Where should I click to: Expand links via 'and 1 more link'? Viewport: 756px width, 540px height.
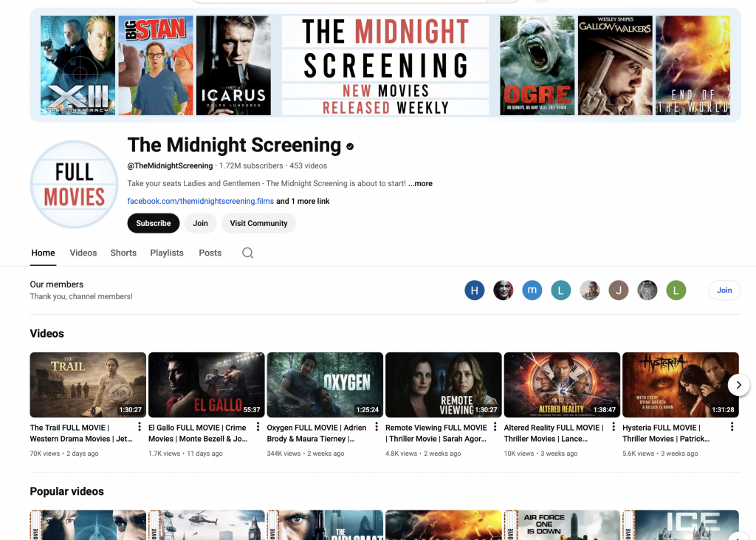(x=303, y=201)
